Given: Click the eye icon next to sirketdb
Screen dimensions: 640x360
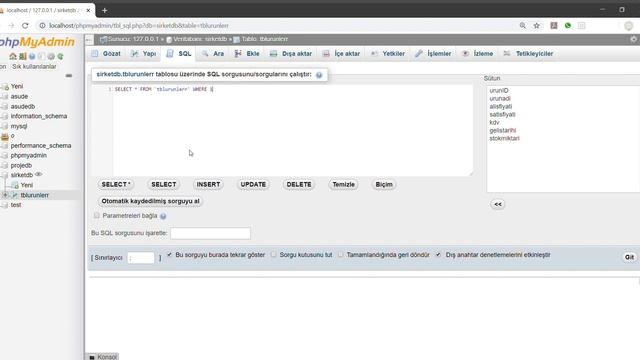Looking at the screenshot, I should [x=38, y=175].
